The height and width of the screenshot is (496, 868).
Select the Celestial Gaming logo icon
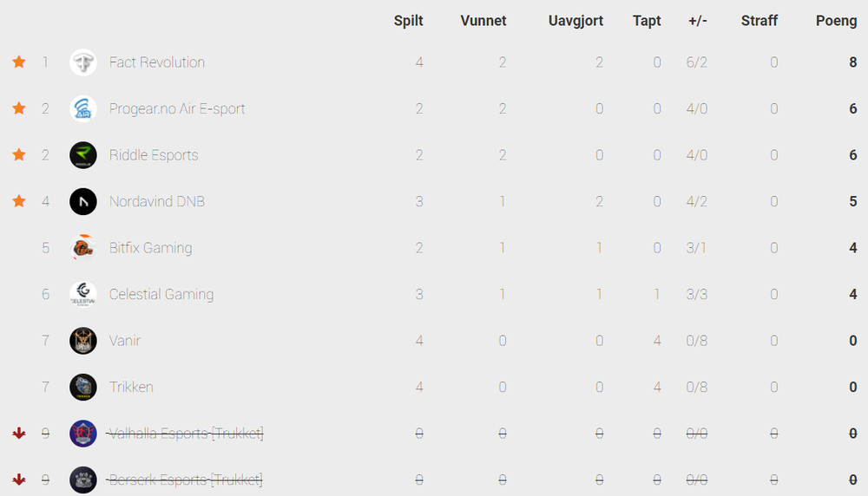click(83, 294)
